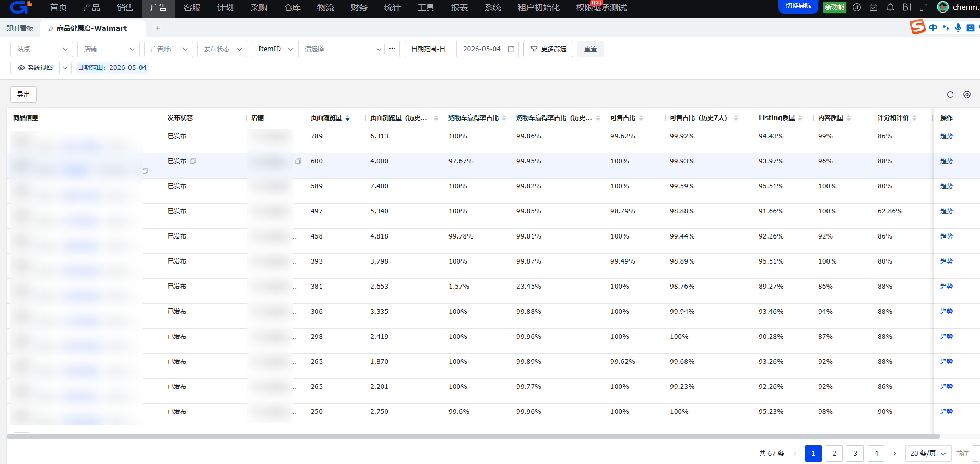Open the 发布状态 filter dropdown

pyautogui.click(x=222, y=49)
